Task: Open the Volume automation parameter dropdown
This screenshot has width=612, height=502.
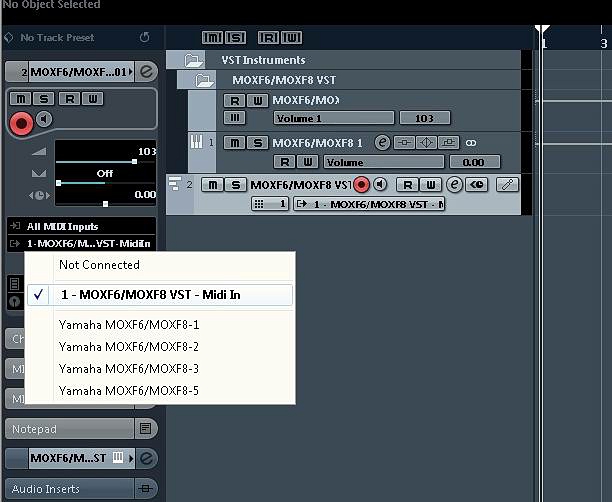Action: click(384, 162)
